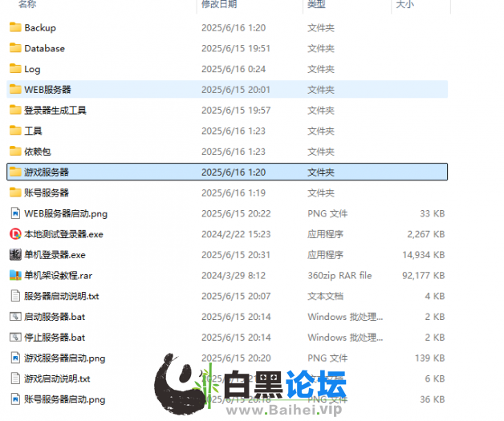Click the 账号服务器 folder icon

pos(15,192)
